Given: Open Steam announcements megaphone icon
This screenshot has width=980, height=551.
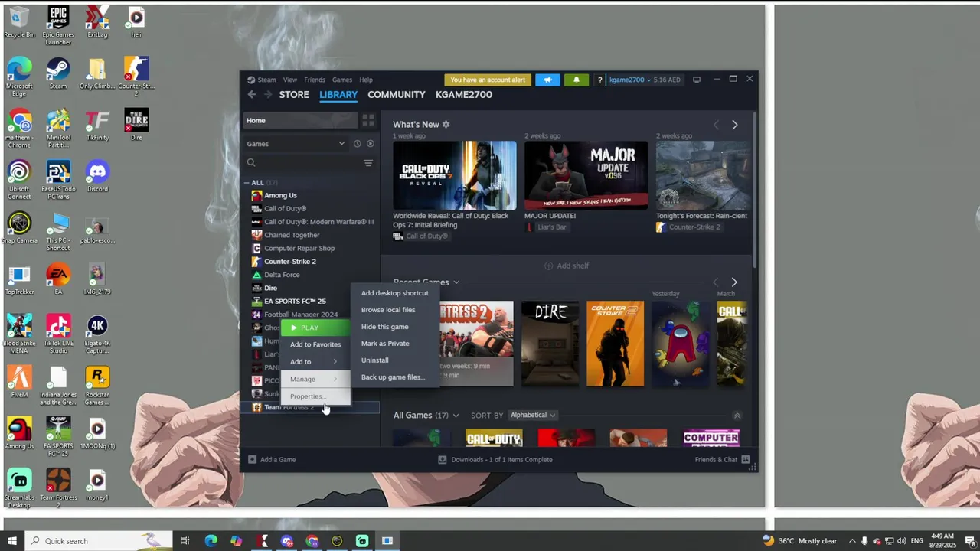Looking at the screenshot, I should click(x=547, y=80).
